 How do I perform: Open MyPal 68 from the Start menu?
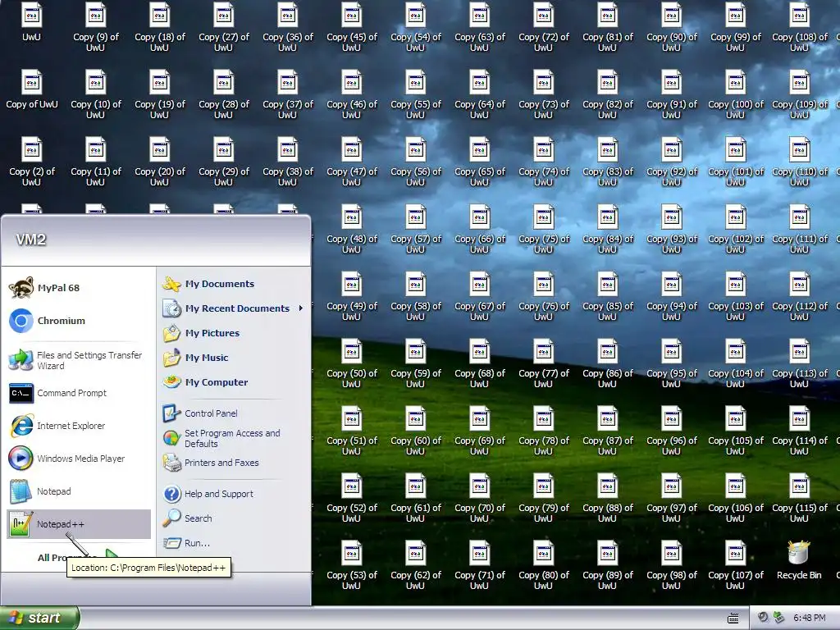click(x=78, y=288)
